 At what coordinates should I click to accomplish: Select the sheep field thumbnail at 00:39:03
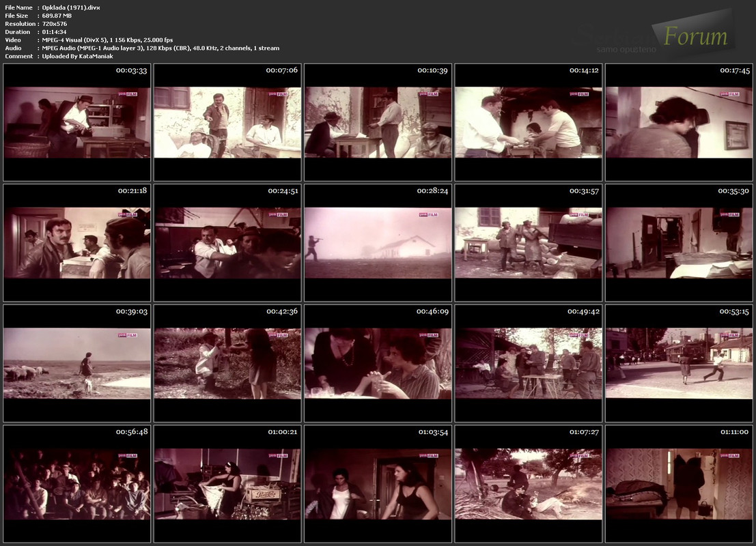(x=77, y=363)
